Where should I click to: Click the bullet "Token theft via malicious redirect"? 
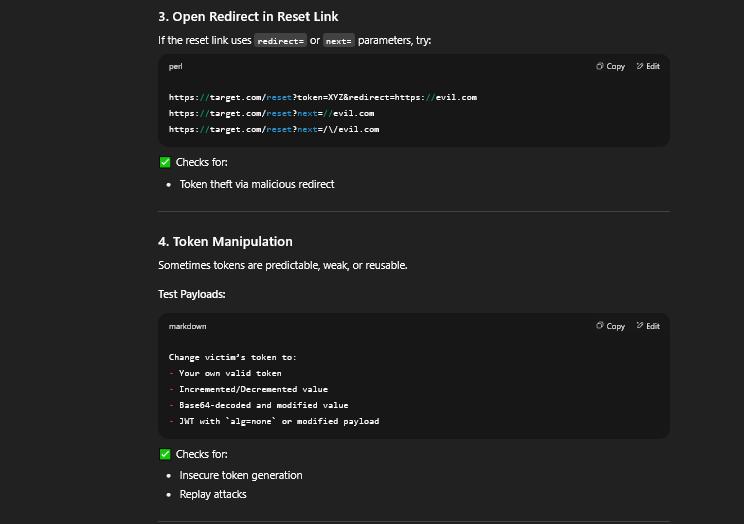coord(257,184)
